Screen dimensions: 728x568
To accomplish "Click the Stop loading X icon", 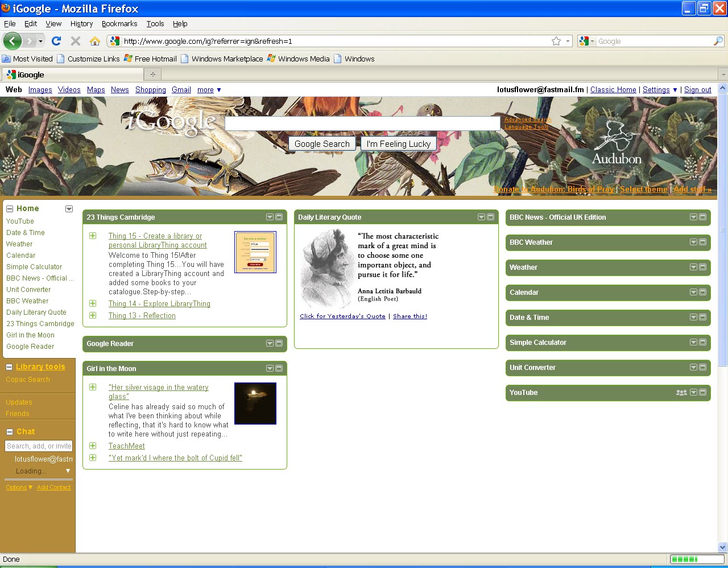I will tap(75, 41).
